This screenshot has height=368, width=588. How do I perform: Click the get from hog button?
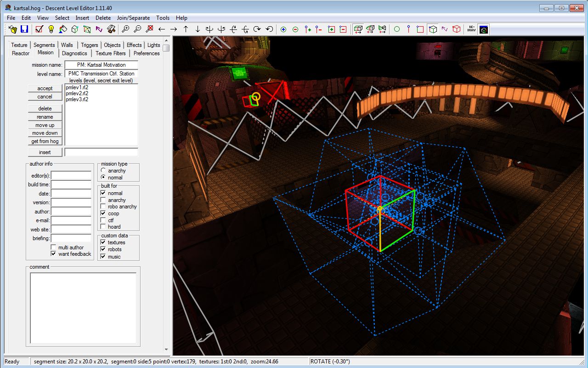(45, 141)
